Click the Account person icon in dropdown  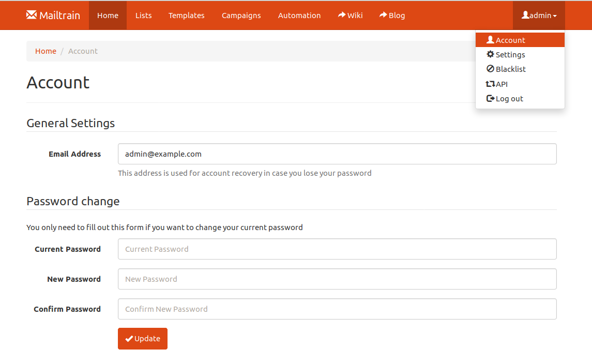pyautogui.click(x=491, y=40)
